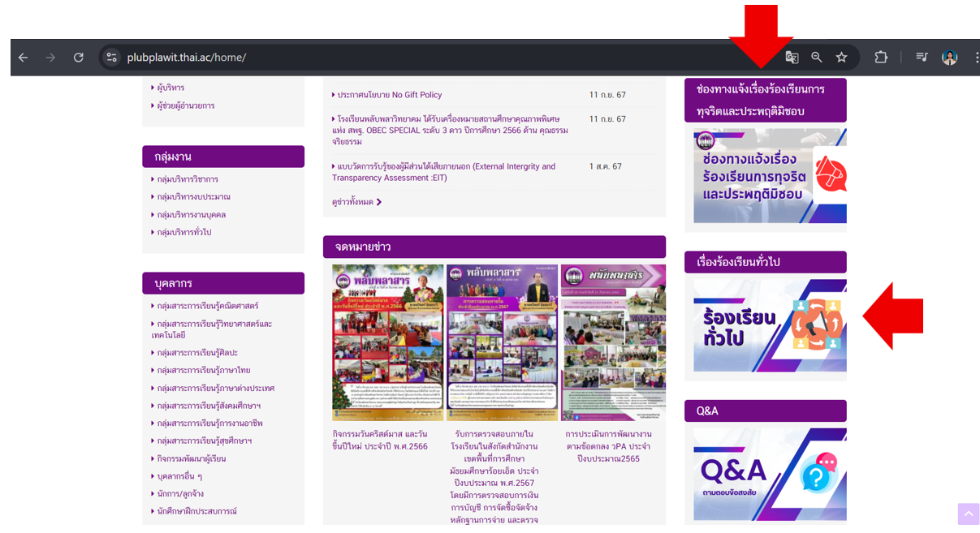Click the user profile avatar

point(949,58)
